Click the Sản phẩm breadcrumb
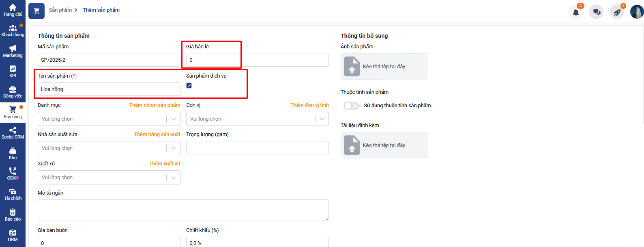Viewport: 644px width, 247px height. (x=60, y=10)
